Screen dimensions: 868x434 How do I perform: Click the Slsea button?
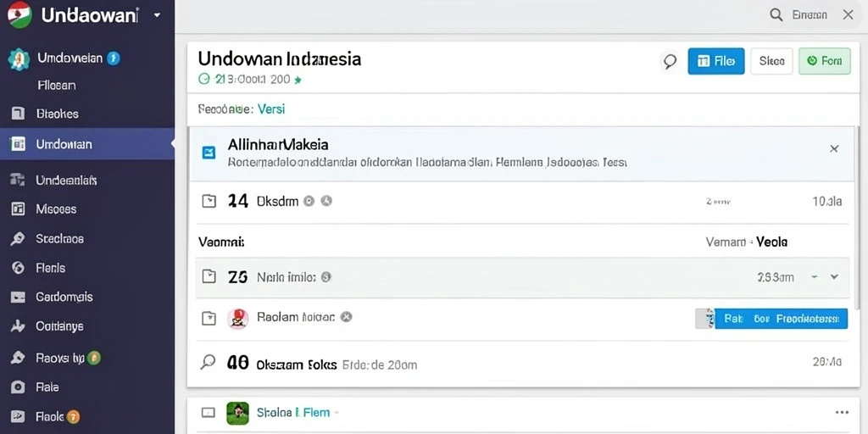tap(771, 61)
